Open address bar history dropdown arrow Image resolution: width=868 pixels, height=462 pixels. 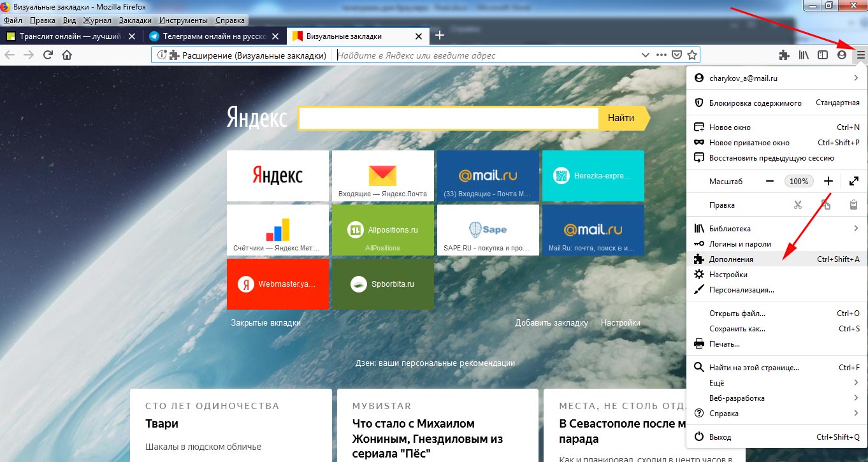click(x=645, y=55)
